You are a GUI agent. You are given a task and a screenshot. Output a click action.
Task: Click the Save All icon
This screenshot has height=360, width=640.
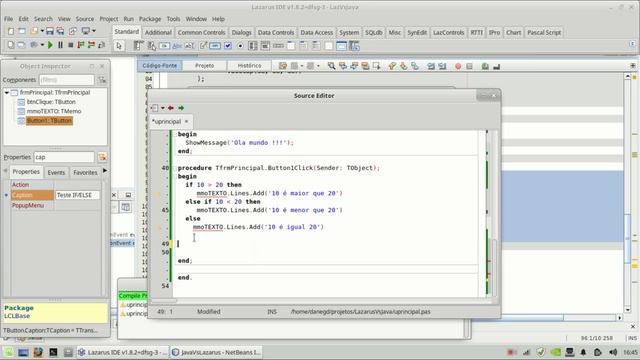point(60,31)
